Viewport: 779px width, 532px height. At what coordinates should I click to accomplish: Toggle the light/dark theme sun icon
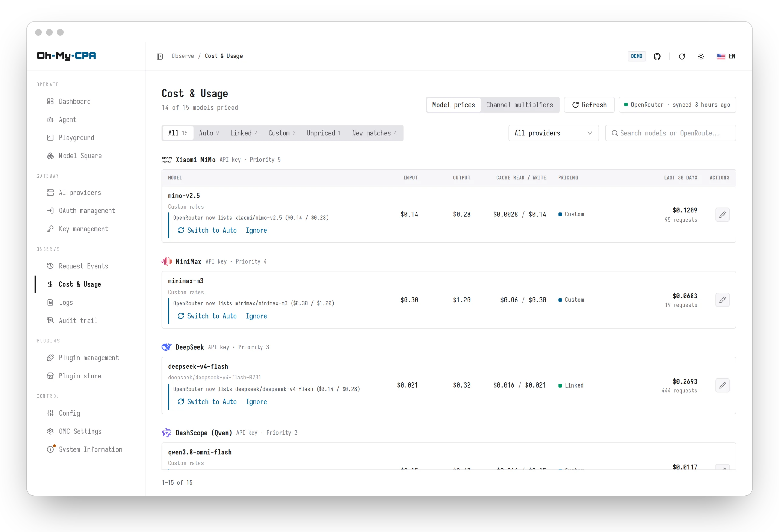pos(701,56)
